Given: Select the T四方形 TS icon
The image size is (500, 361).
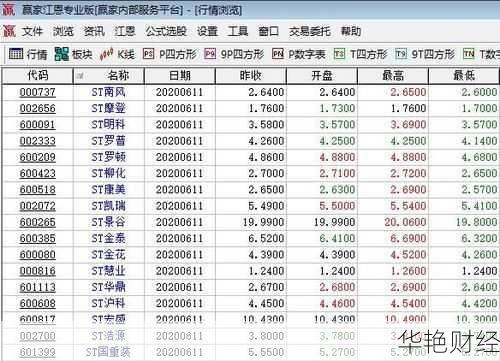Looking at the screenshot, I should 339,54.
